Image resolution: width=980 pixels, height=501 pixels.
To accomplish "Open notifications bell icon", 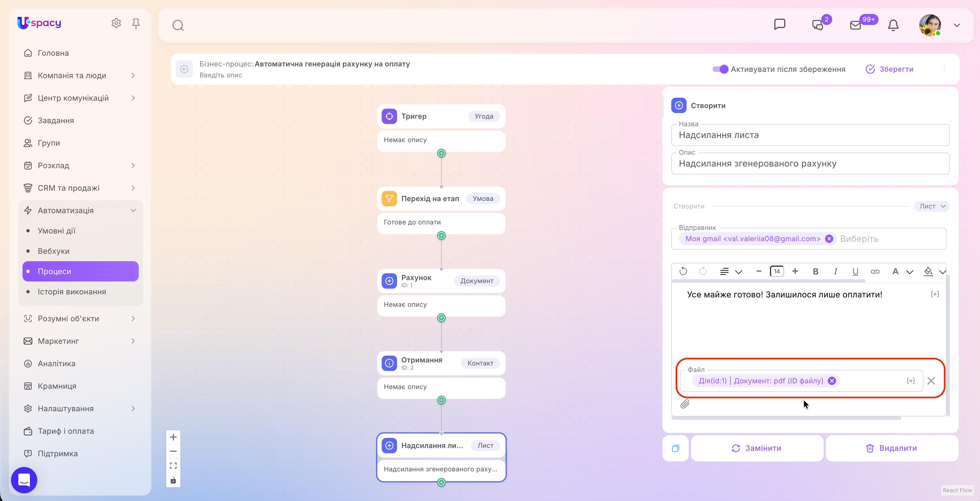I will point(893,25).
